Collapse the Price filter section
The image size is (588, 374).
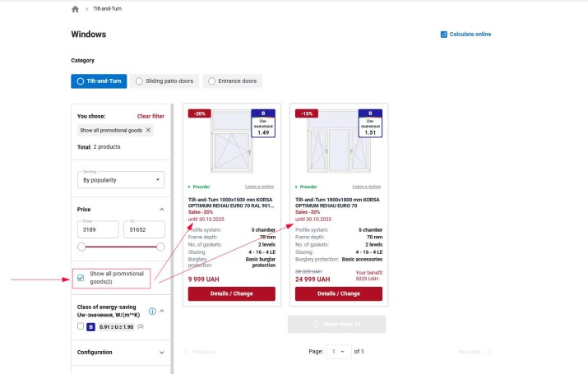[x=161, y=210]
